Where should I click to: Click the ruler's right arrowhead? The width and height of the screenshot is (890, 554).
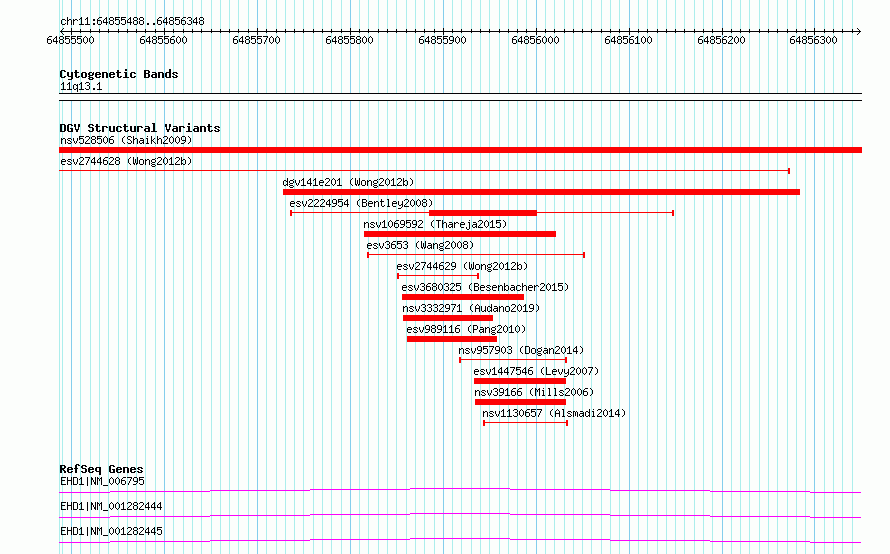tap(858, 31)
